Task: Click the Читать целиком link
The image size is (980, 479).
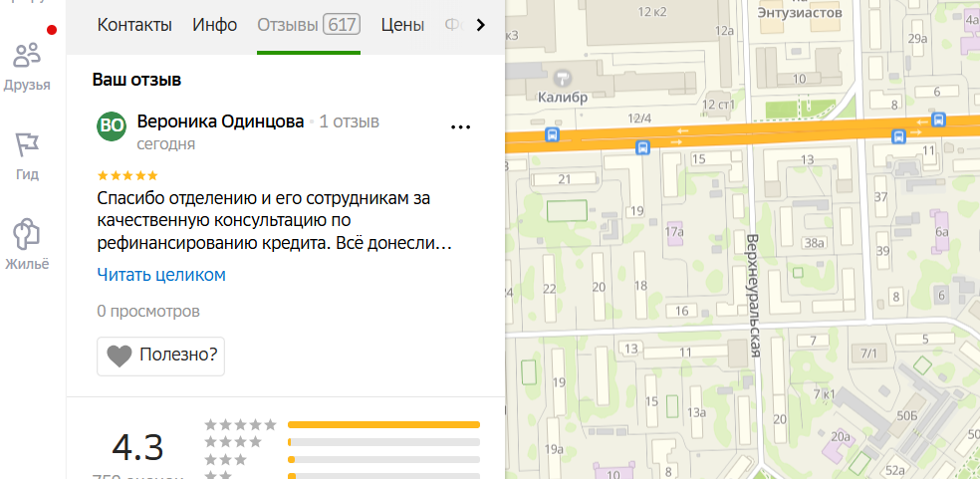Action: [161, 275]
